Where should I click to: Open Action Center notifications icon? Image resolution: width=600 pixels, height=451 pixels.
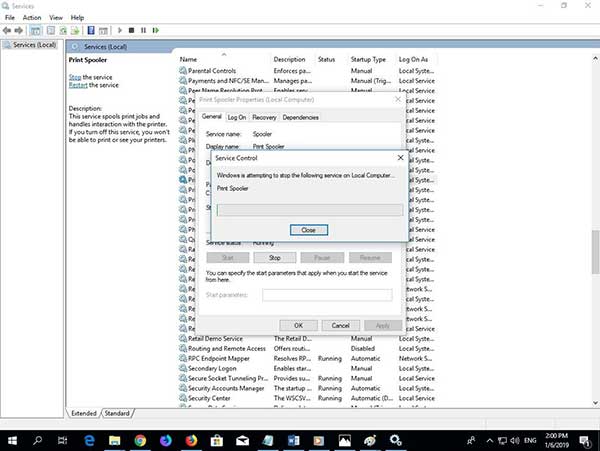click(585, 441)
